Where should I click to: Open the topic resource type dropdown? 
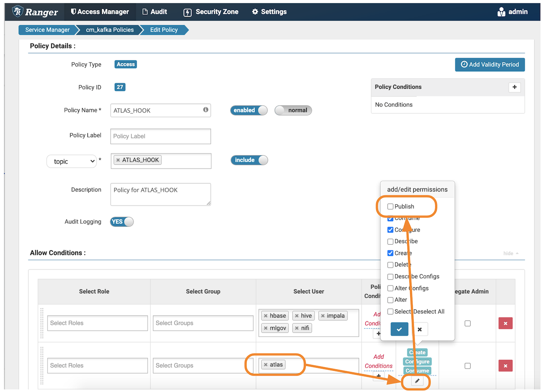(x=71, y=161)
